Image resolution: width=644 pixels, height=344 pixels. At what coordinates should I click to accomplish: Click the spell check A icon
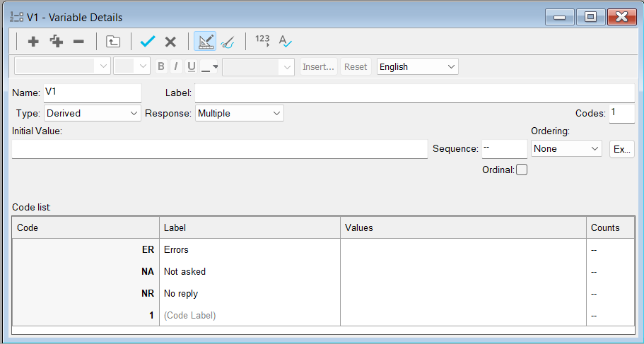point(285,41)
